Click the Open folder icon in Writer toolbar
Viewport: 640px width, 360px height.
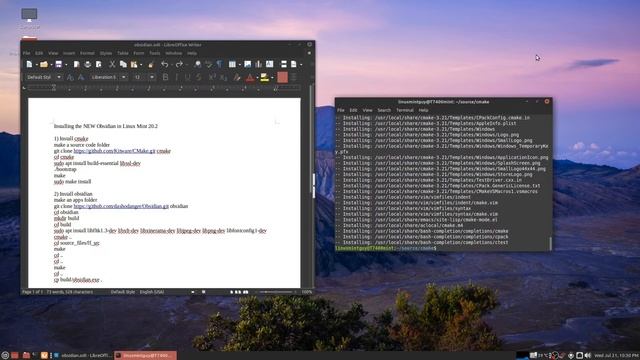[x=43, y=64]
